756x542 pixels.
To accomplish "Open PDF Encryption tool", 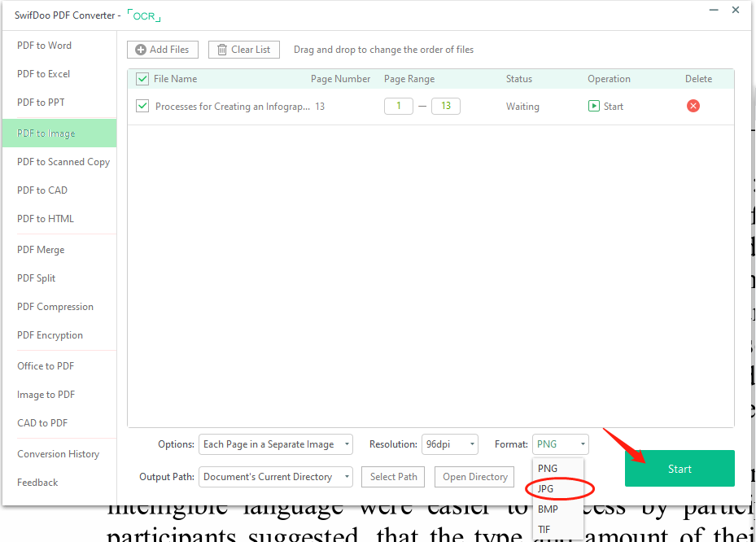I will [50, 335].
